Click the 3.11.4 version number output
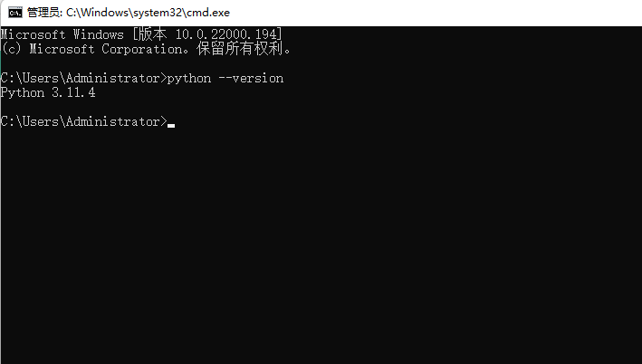 click(x=73, y=92)
